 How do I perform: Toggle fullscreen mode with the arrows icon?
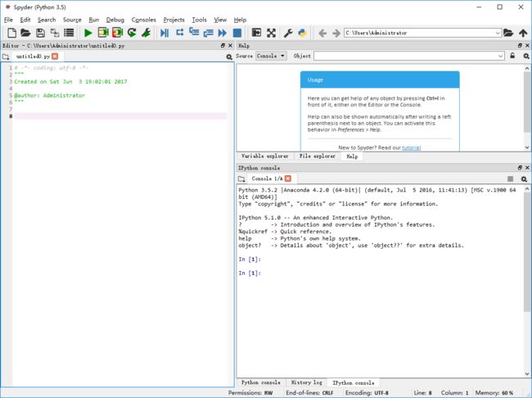[x=271, y=33]
